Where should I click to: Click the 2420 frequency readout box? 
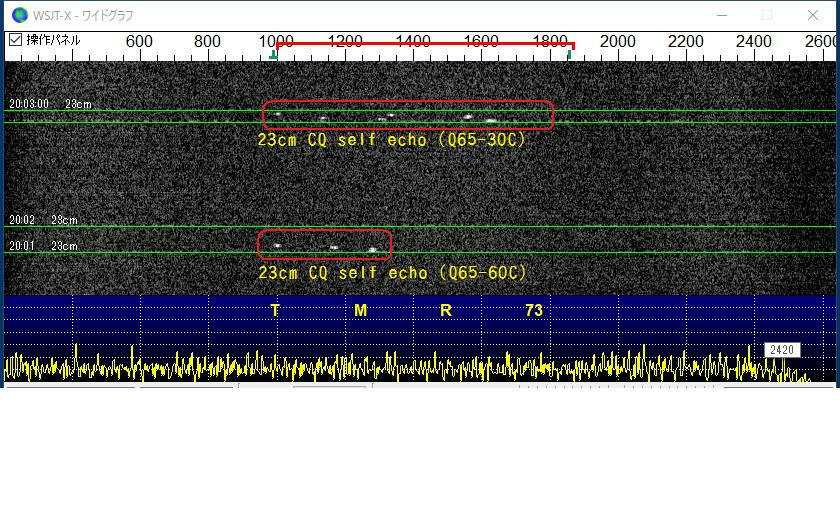click(781, 350)
